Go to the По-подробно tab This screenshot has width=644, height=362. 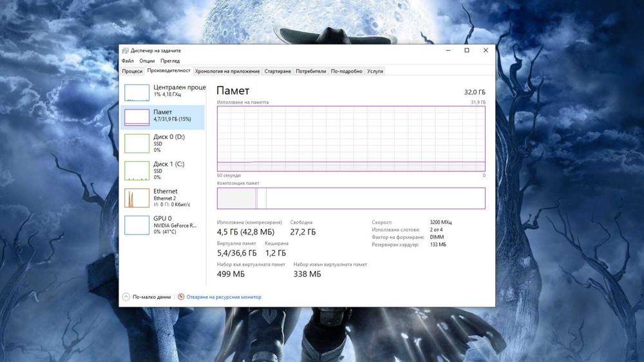pos(346,71)
